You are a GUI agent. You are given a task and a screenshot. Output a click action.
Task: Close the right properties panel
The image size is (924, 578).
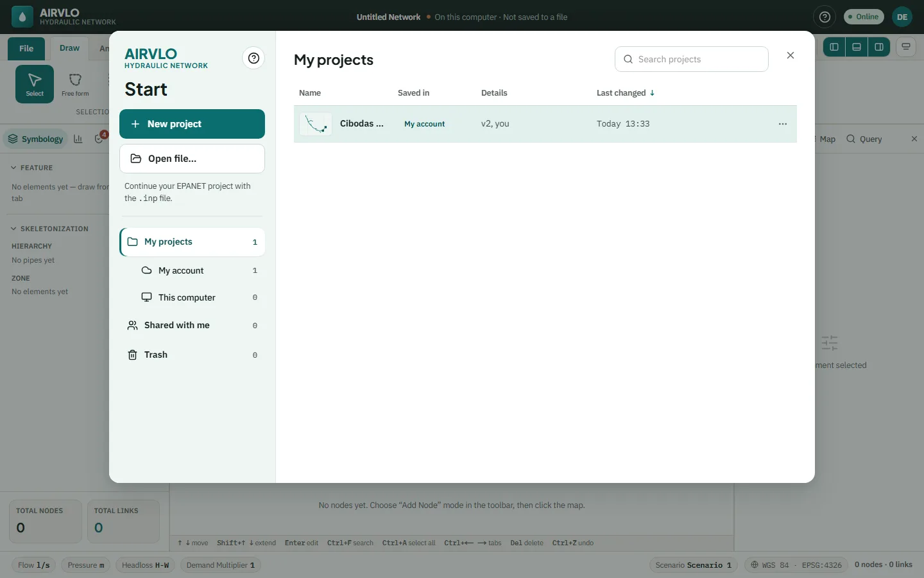[914, 139]
